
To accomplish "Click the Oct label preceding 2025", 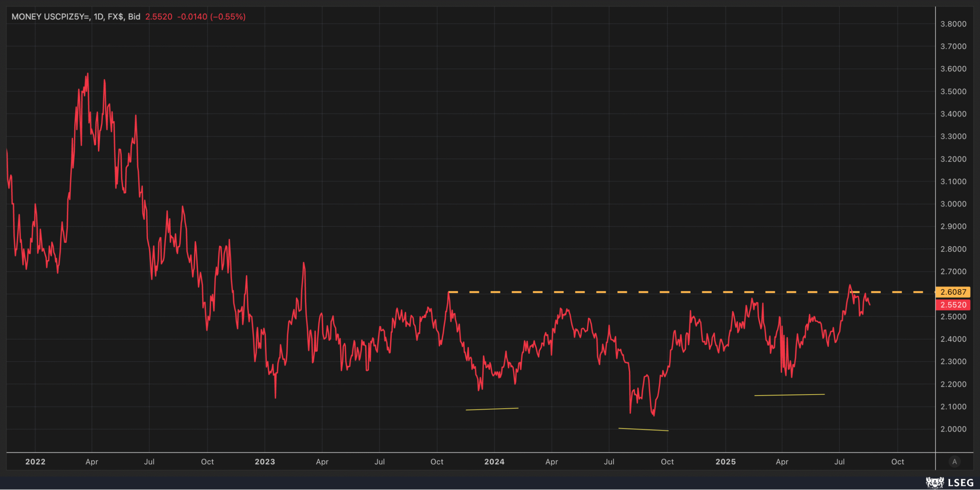I will 667,462.
